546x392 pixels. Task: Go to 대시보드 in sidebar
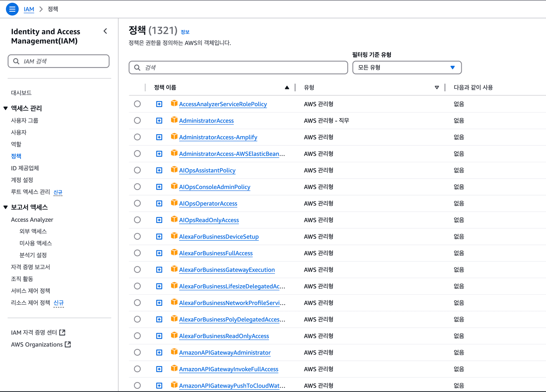click(x=21, y=93)
